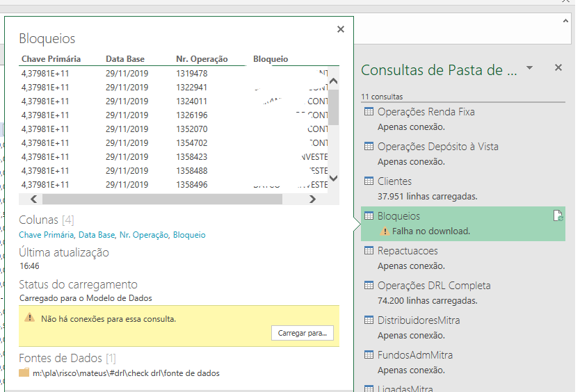580x392 pixels.
Task: Click the Carregar para... button
Action: click(x=303, y=333)
